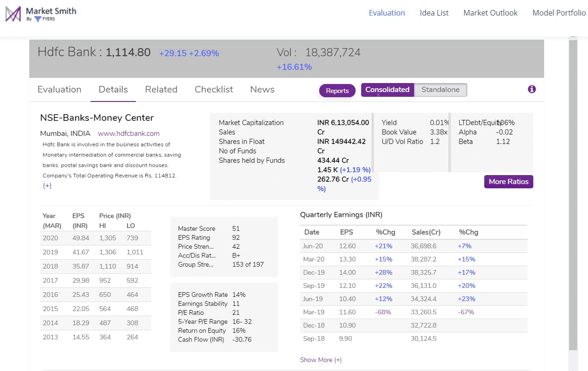
Task: Switch to Standalone view
Action: (x=440, y=90)
